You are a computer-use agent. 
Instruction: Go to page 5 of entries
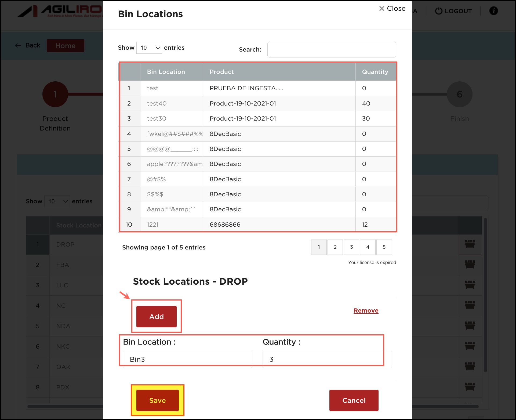point(384,247)
